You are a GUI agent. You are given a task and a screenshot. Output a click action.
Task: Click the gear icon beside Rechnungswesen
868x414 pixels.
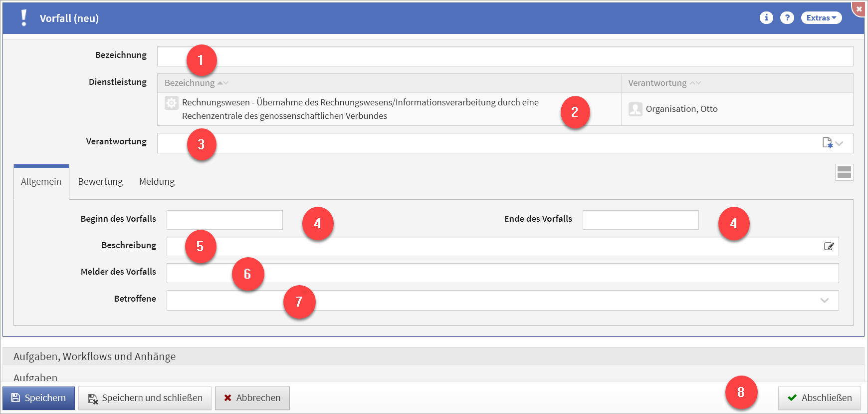(x=171, y=103)
